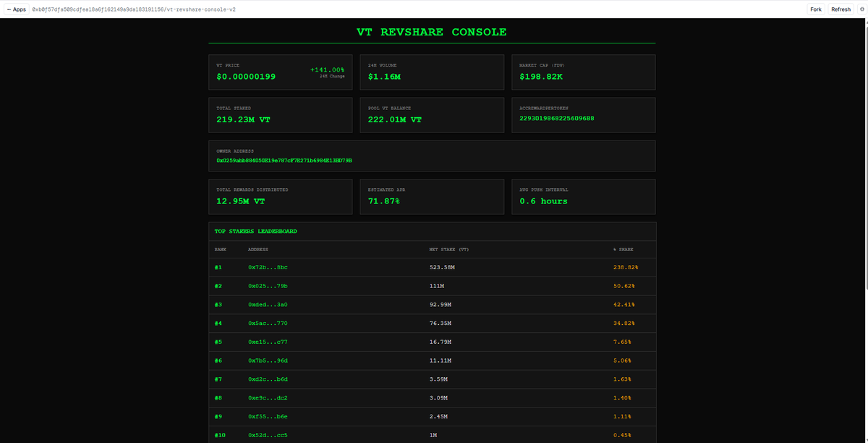Click the Rank column header

tap(221, 249)
